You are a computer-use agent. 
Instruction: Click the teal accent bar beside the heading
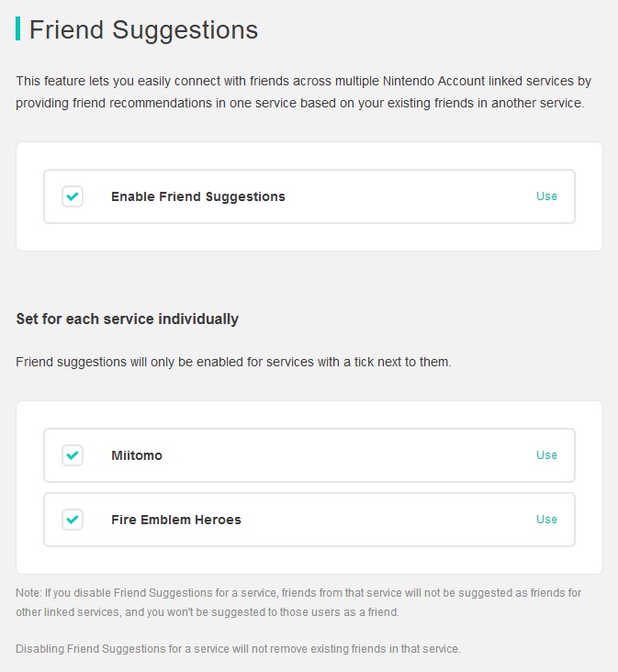coord(17,28)
